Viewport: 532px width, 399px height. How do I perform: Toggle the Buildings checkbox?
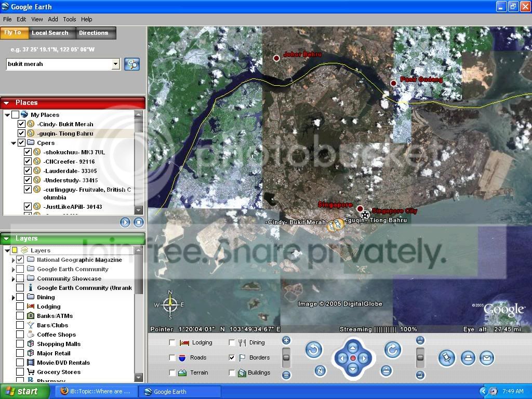pos(232,373)
